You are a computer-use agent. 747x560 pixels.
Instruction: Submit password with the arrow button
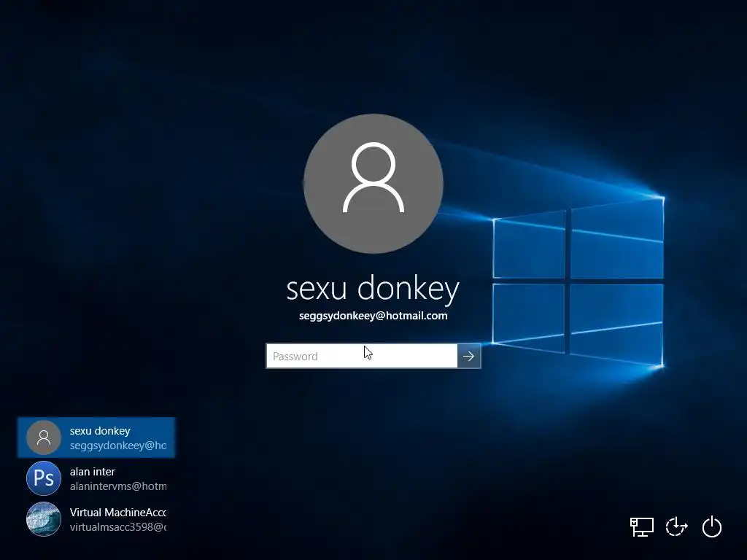tap(469, 356)
